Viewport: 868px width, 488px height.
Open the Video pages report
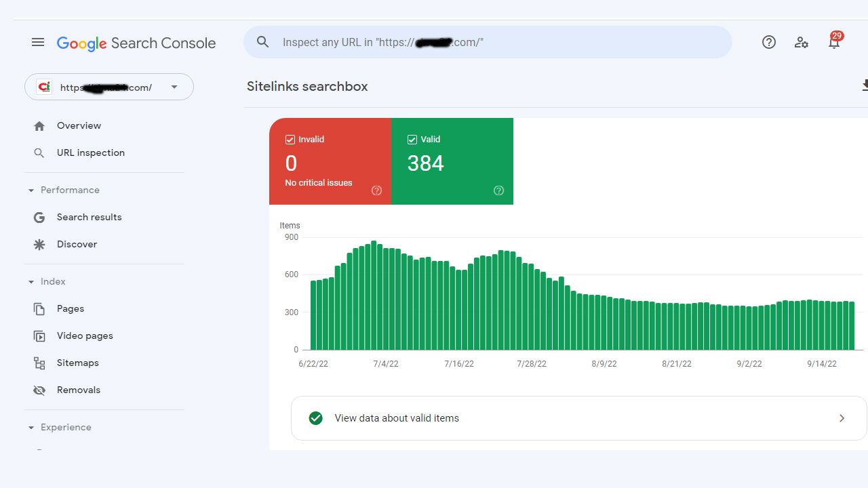[x=85, y=336]
